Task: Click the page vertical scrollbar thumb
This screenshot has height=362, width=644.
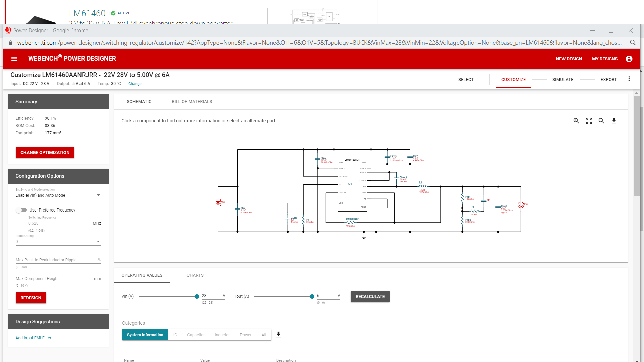Action: (x=637, y=146)
